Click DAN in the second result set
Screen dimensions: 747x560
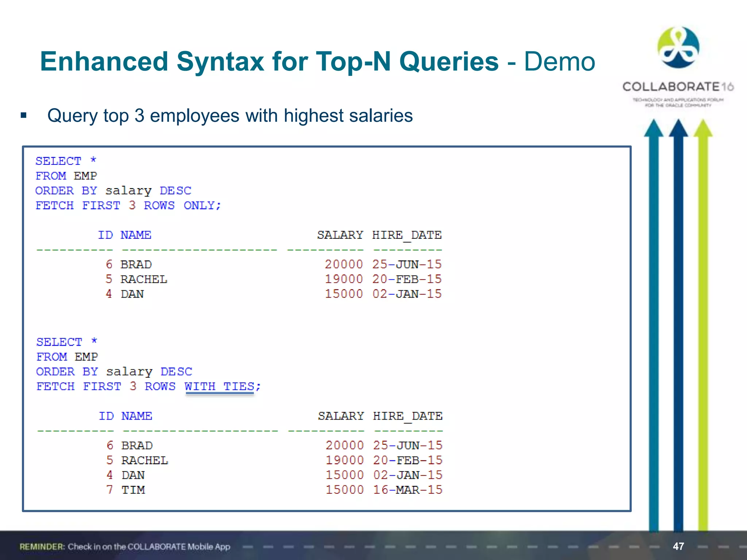click(133, 475)
